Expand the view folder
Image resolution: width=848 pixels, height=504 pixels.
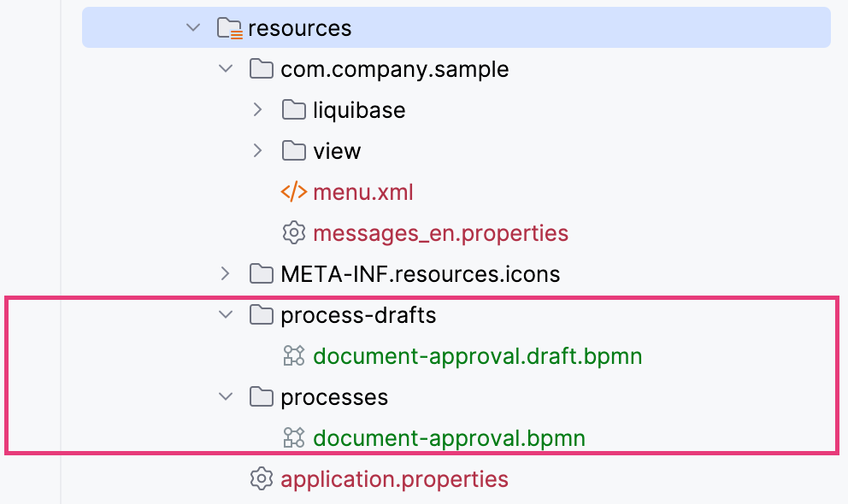(257, 150)
